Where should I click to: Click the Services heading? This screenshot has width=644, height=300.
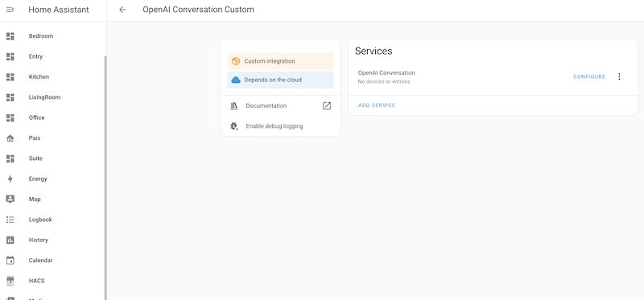point(374,51)
